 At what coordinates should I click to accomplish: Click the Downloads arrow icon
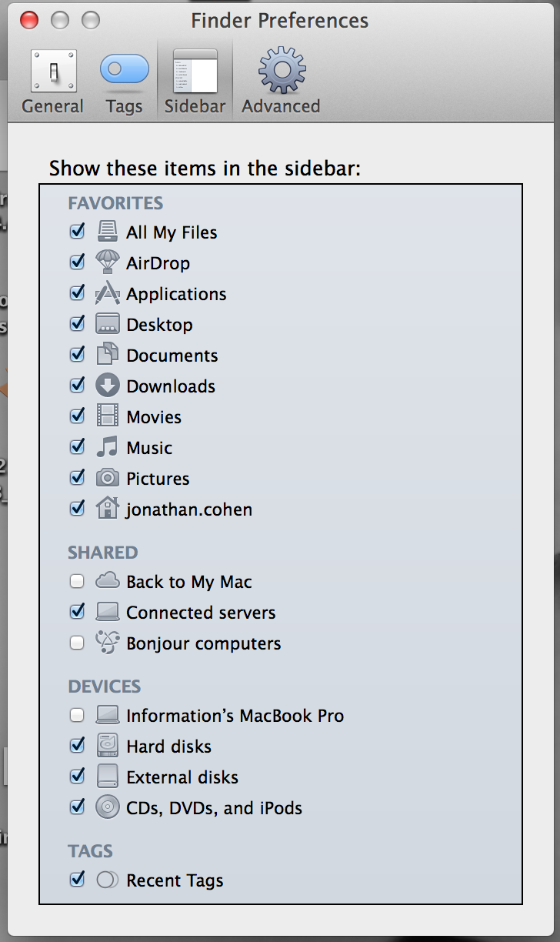[x=107, y=386]
